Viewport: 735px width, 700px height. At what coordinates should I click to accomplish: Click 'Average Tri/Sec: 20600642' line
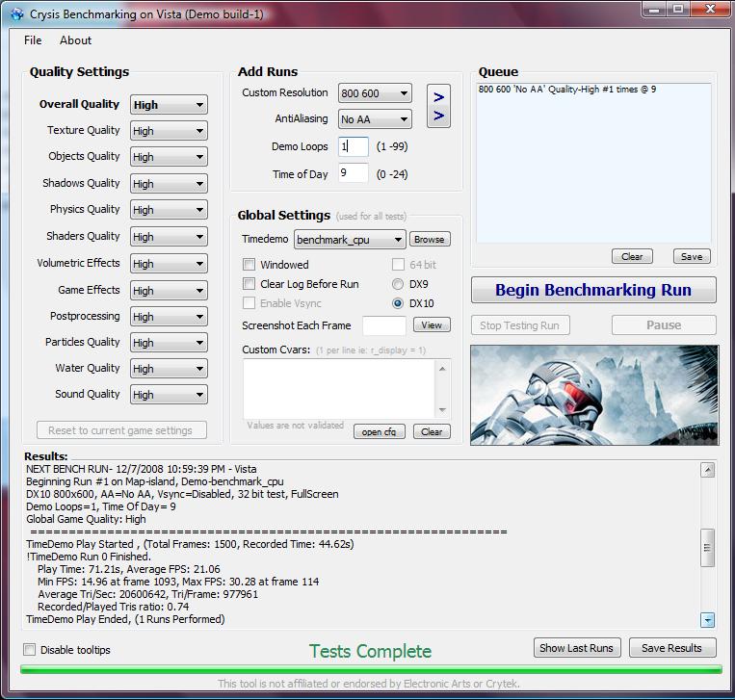click(x=148, y=595)
